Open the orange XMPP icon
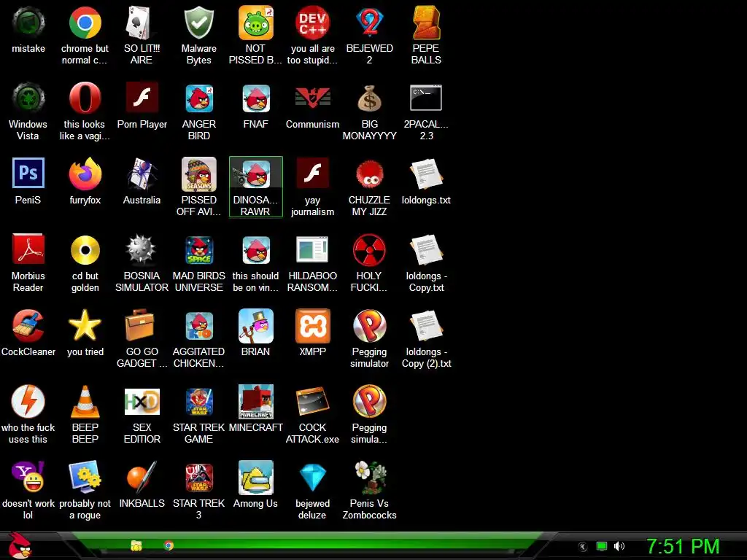 click(x=312, y=326)
